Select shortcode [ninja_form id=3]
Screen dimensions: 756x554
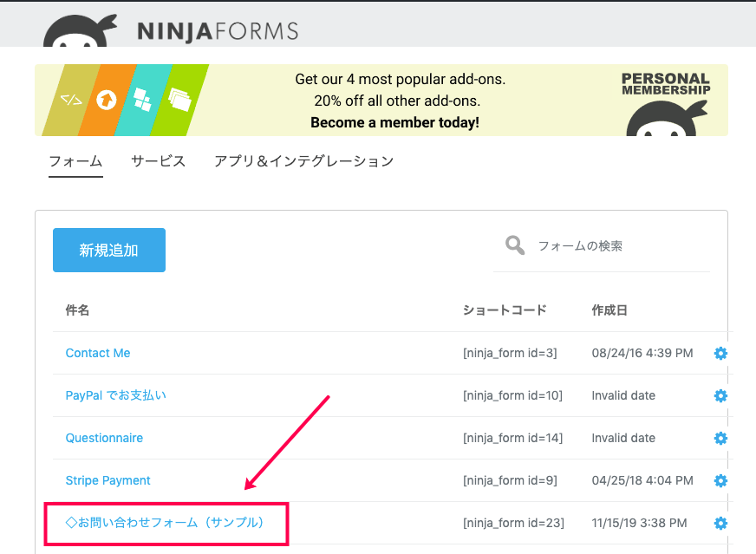pos(510,353)
